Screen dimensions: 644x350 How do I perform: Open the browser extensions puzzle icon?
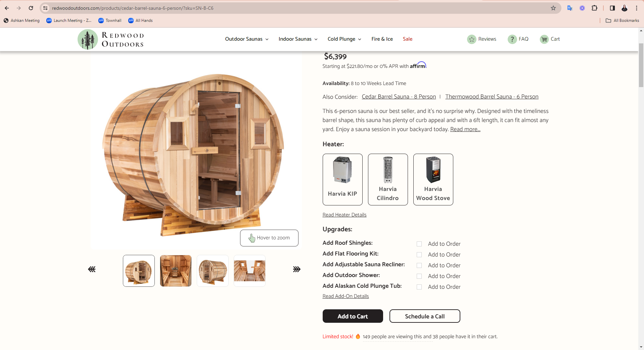click(595, 8)
